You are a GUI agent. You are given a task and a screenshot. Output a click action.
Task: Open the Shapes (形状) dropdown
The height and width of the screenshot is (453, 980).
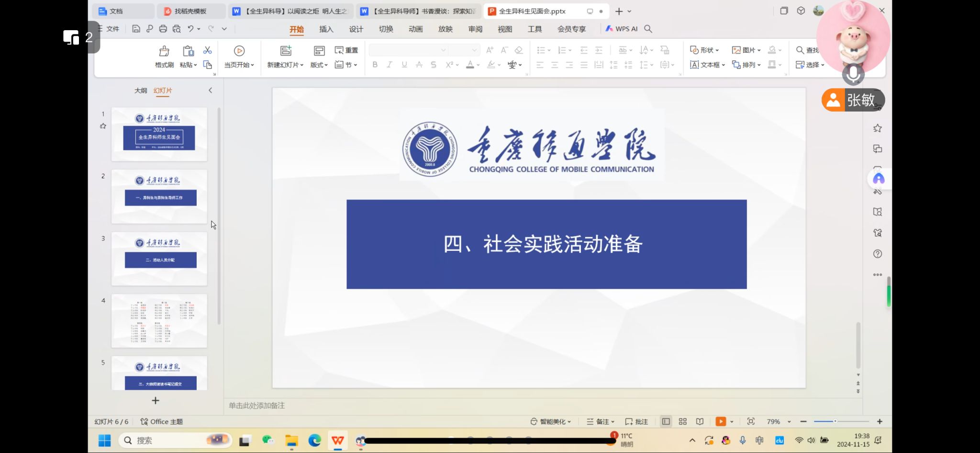pyautogui.click(x=704, y=50)
